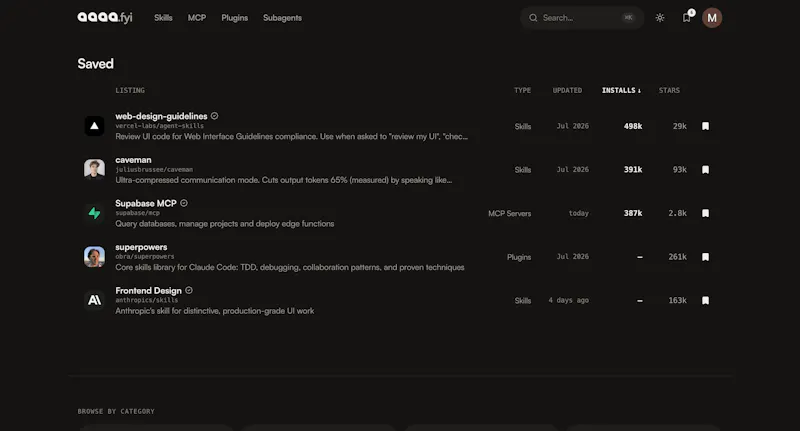Click verified badge beside Frontend Design
Screen dimensions: 800x431
tap(189, 290)
